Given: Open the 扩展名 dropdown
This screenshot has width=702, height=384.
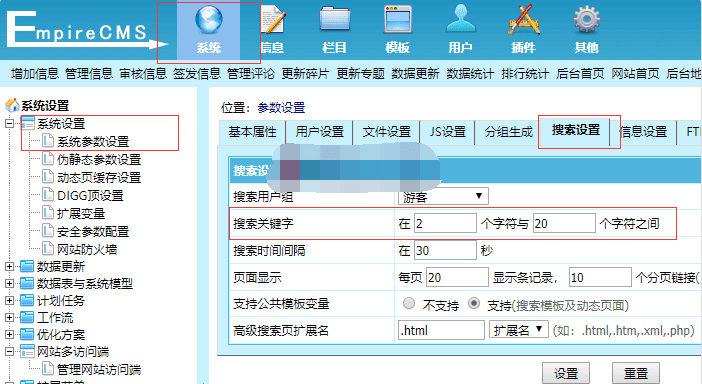Looking at the screenshot, I should (x=518, y=330).
